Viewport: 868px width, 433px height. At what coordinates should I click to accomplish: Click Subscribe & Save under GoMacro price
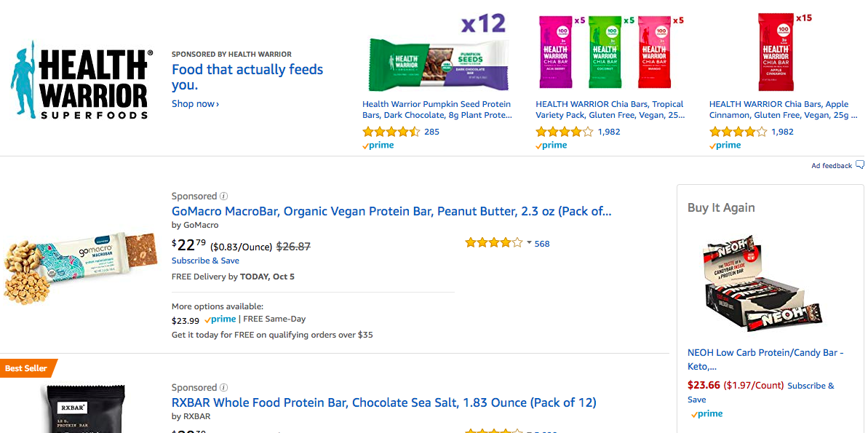(x=205, y=261)
